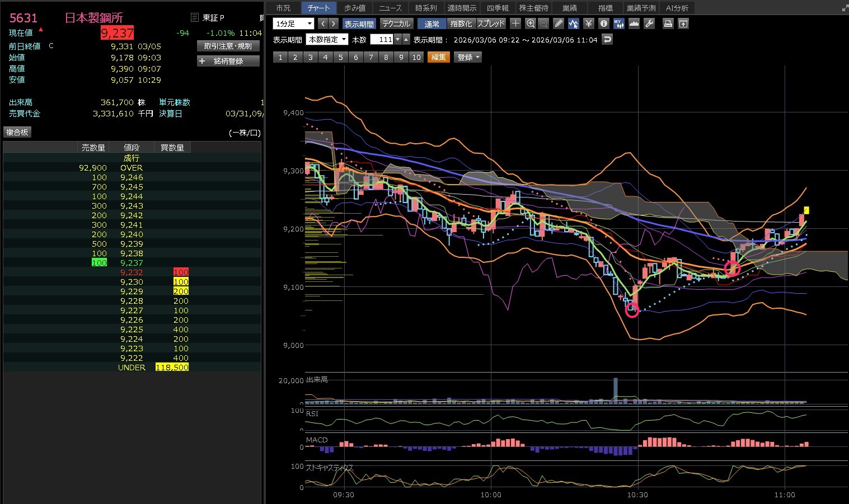Toggle the 通常 normal scale mode
The width and height of the screenshot is (849, 504).
click(x=431, y=23)
